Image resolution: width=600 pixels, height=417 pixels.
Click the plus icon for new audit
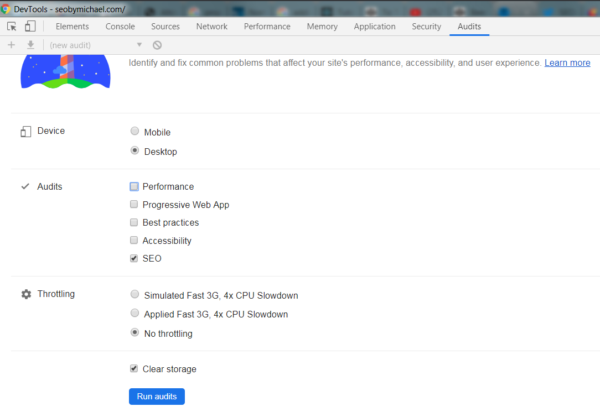(x=11, y=45)
